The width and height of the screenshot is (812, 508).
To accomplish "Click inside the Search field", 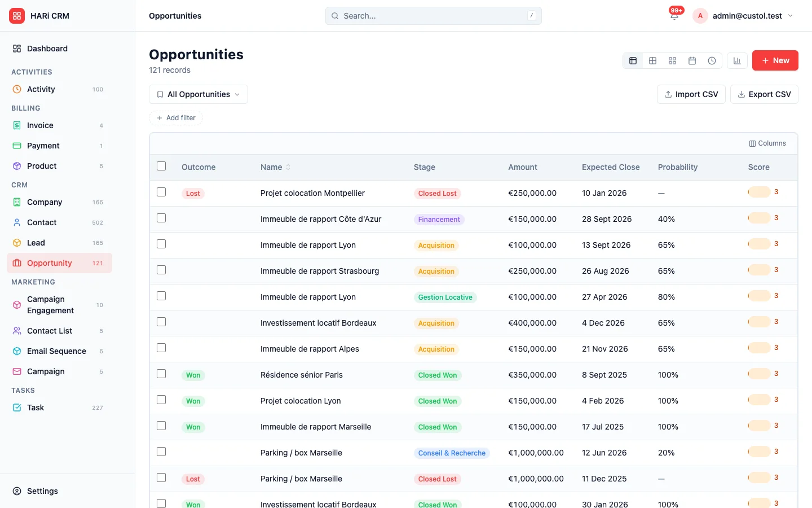I will click(x=433, y=16).
